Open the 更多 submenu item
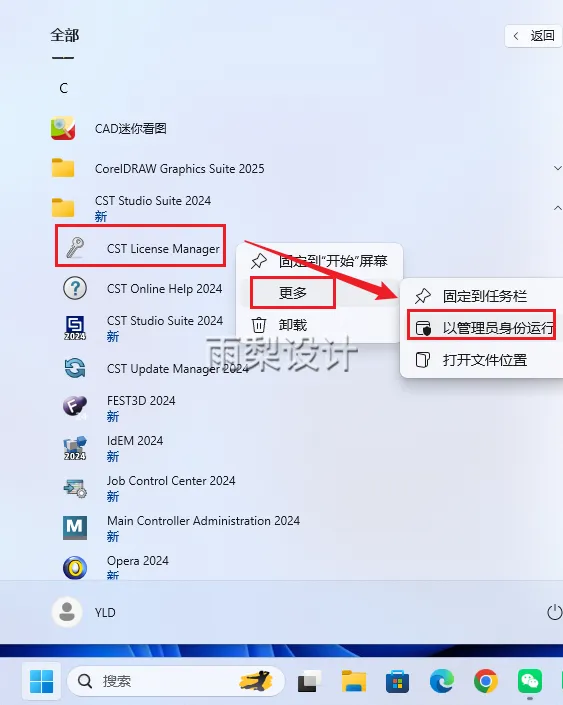 click(x=292, y=293)
